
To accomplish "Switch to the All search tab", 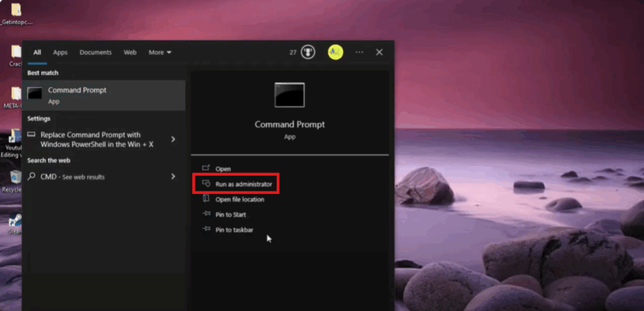I will click(37, 52).
